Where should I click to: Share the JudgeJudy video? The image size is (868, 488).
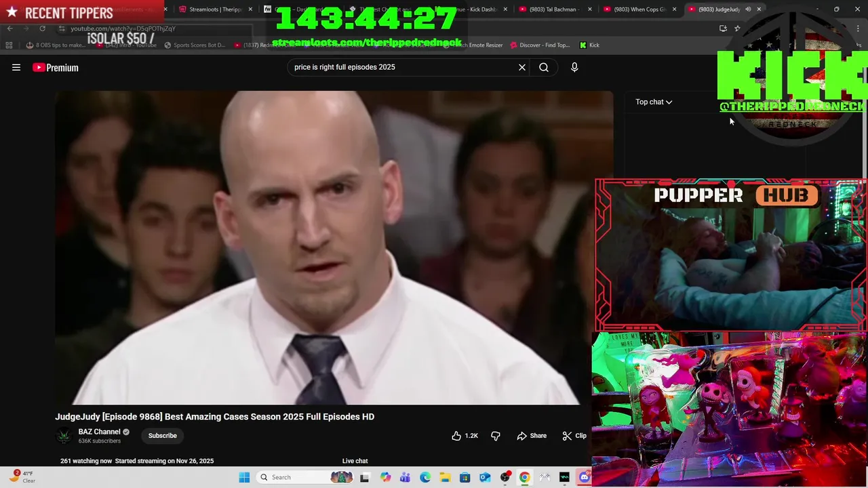(532, 436)
